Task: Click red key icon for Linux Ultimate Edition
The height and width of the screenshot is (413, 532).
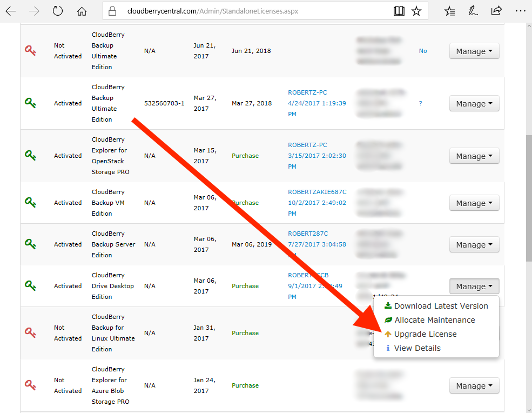Action: coord(31,332)
